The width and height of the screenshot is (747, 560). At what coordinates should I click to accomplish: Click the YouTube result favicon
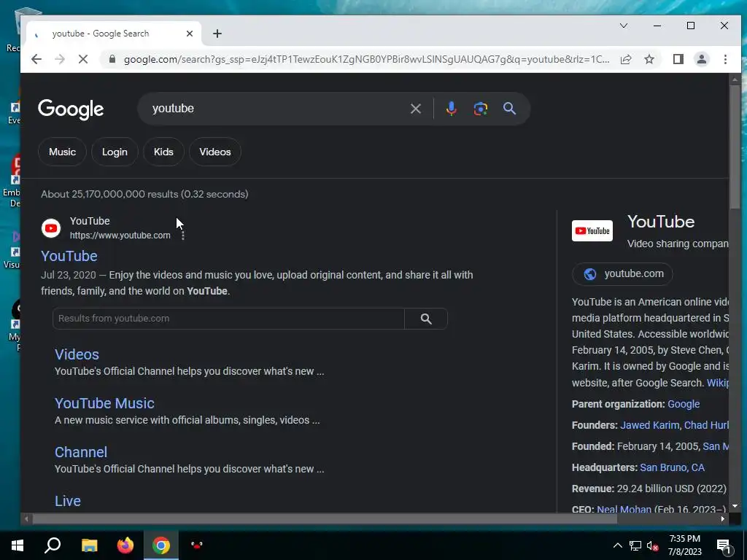[x=51, y=228]
